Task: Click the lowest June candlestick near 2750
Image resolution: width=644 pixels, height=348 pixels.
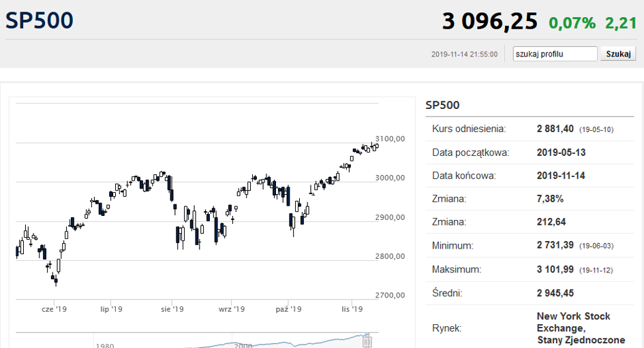Action: [x=56, y=281]
